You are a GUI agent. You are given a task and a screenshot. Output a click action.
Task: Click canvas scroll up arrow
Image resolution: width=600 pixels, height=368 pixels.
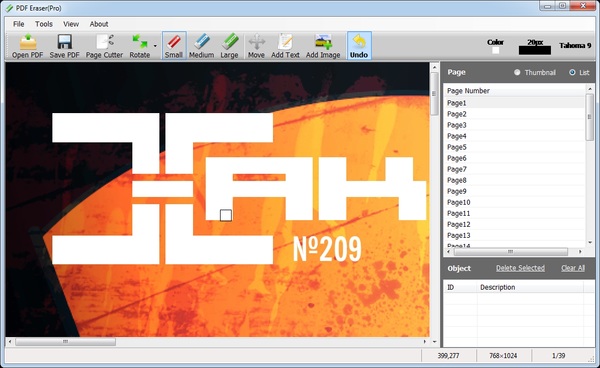(x=434, y=67)
